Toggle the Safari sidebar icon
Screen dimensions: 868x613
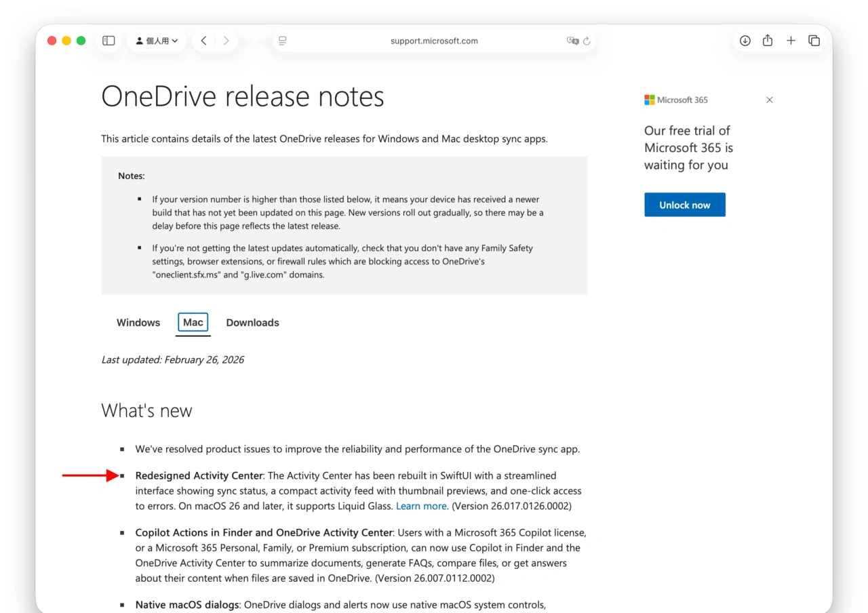tap(108, 41)
